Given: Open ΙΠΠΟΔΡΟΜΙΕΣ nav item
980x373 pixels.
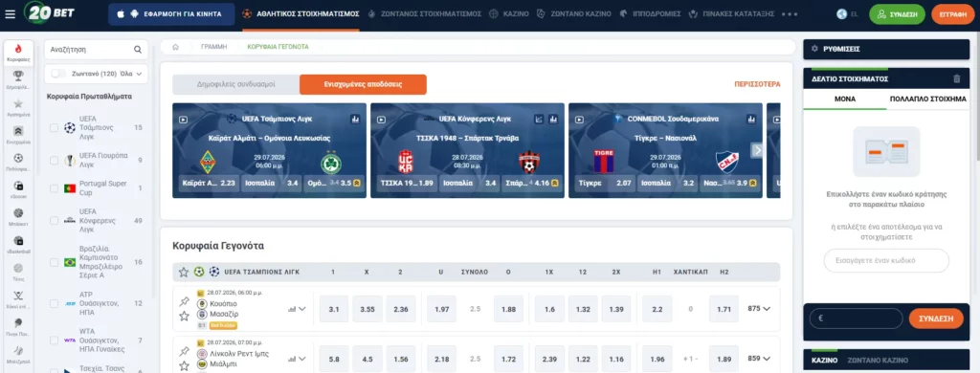Looking at the screenshot, I should (650, 13).
